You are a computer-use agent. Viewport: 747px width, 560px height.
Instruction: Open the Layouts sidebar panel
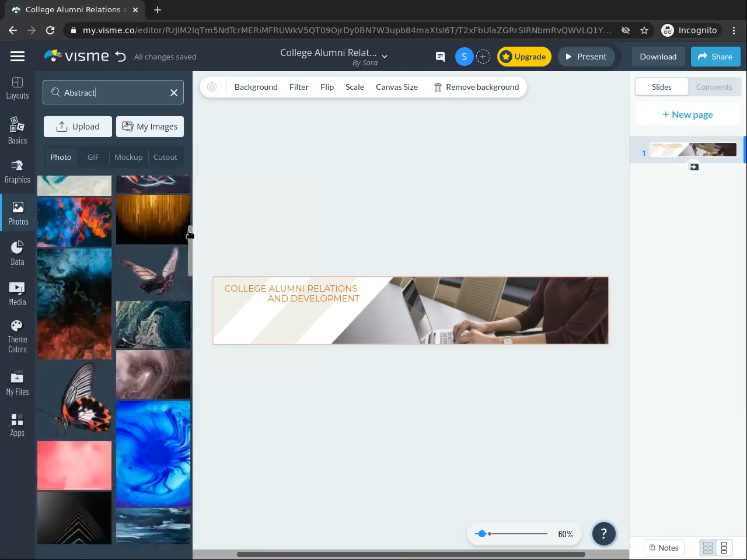coord(18,88)
